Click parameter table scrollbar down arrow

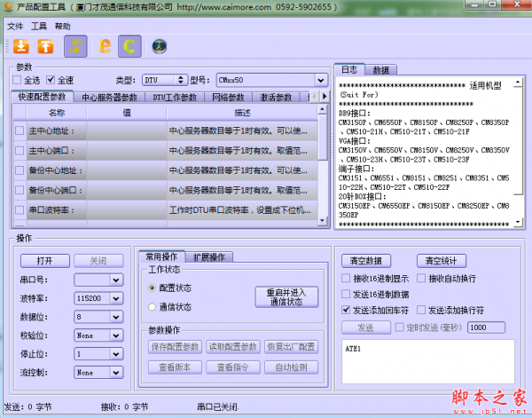(323, 221)
